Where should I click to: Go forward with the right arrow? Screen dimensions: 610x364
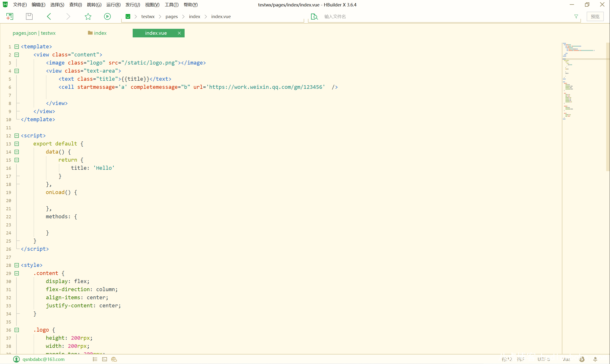coord(68,16)
